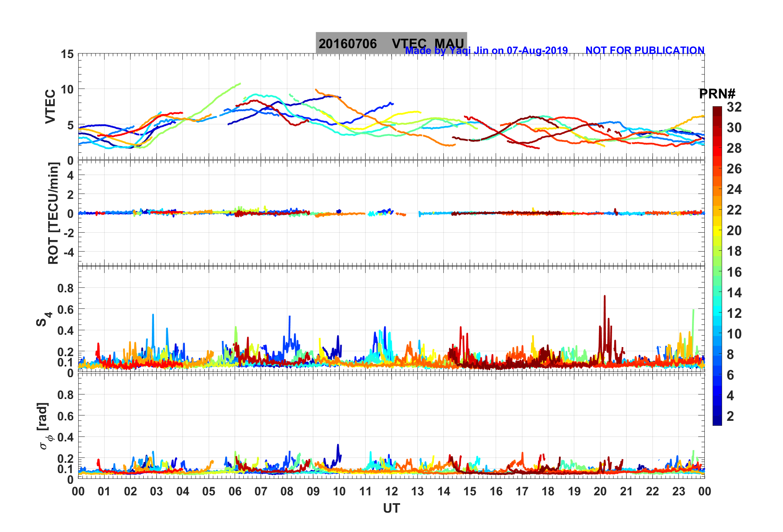Click colorbar label '18'
The width and height of the screenshot is (783, 532).
point(734,251)
